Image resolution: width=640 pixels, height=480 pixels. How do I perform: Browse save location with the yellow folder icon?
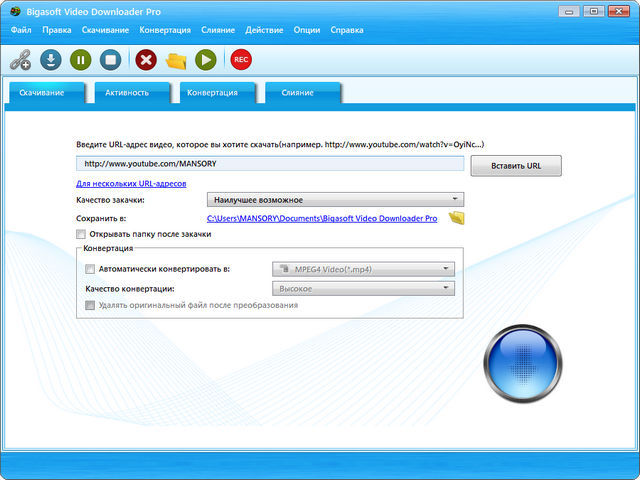pyautogui.click(x=457, y=217)
